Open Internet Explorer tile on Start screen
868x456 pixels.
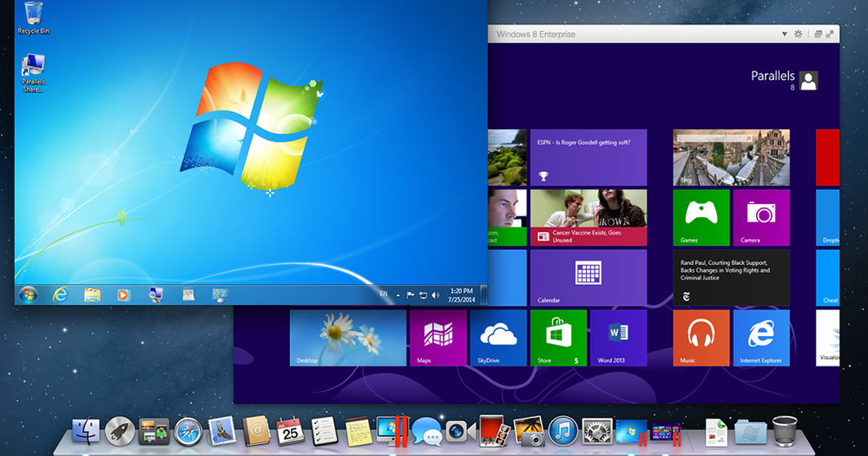[761, 338]
